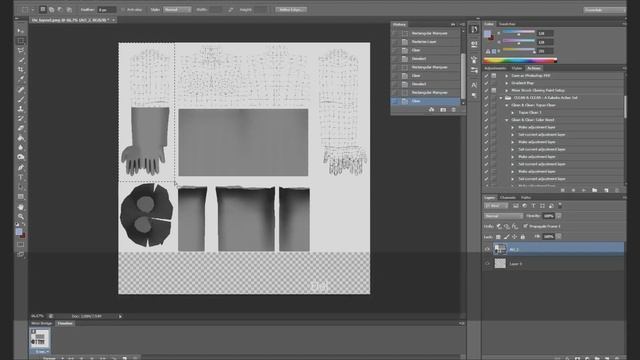Click the layer Opacity value field

point(548,216)
